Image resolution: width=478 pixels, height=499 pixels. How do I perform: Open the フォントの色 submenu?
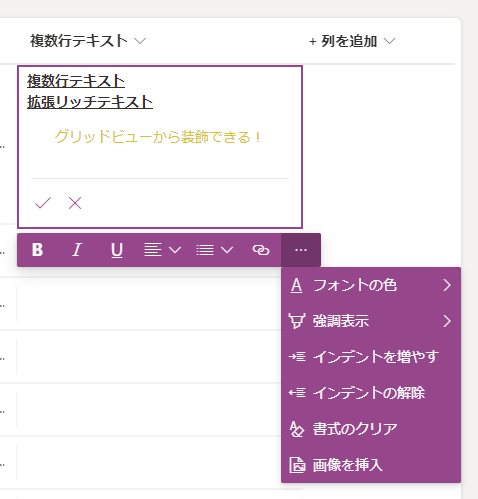tap(371, 285)
